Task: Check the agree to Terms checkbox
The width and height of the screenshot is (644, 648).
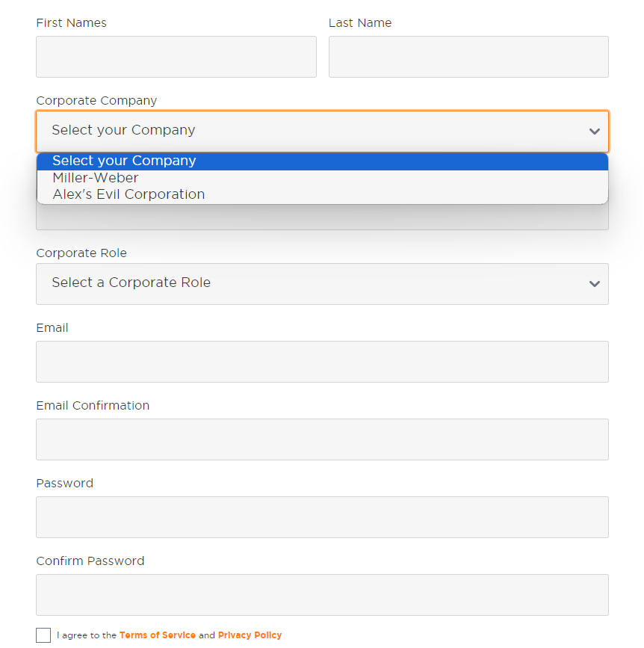Action: (43, 635)
